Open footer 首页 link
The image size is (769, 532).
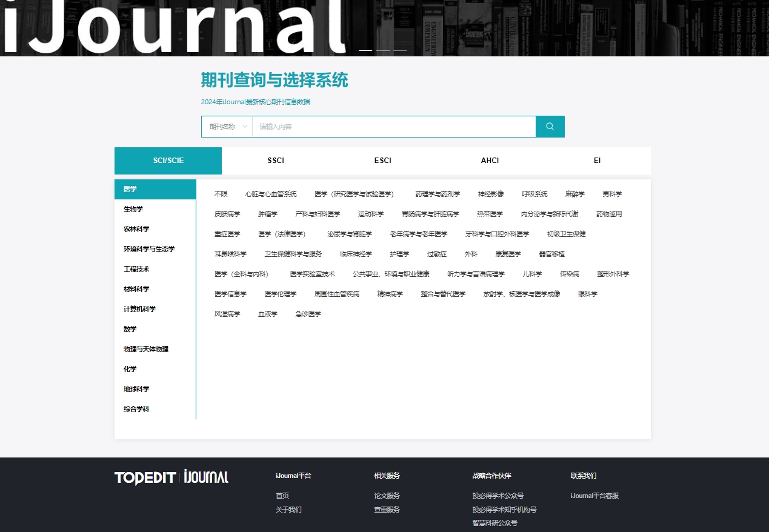tap(282, 496)
